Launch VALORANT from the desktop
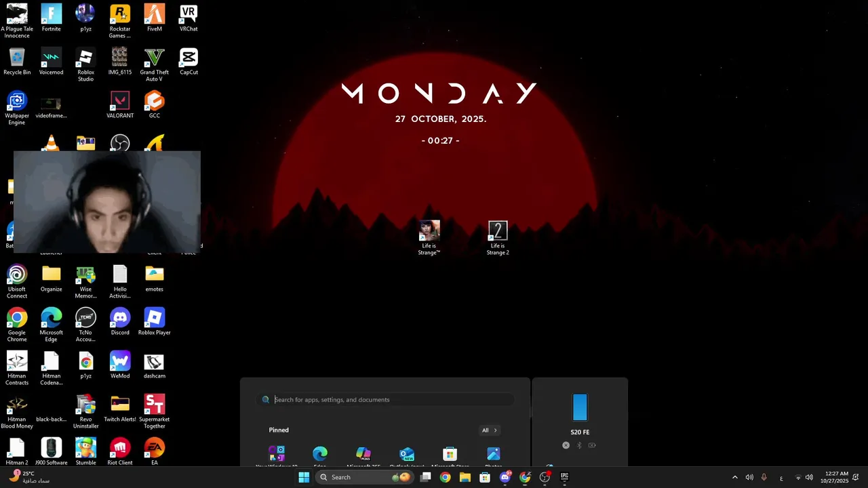The width and height of the screenshot is (868, 488). pos(120,105)
